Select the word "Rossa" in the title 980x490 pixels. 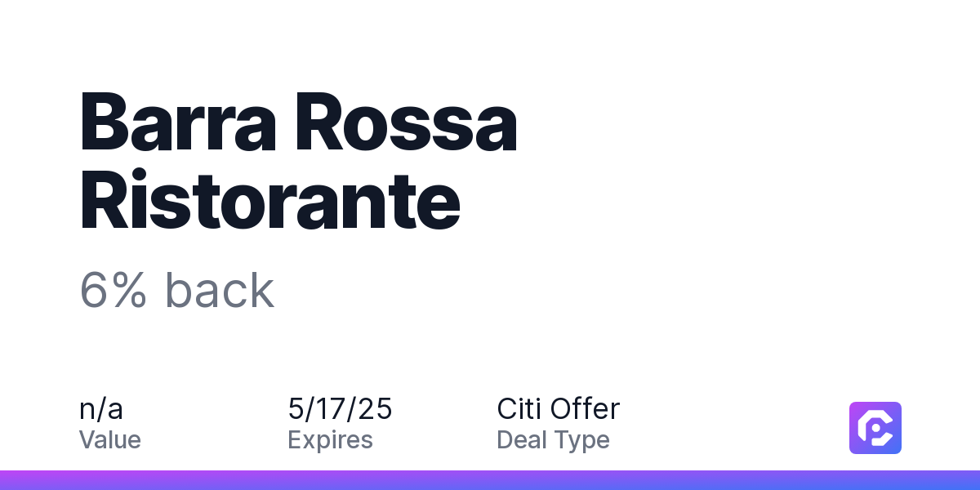point(404,122)
